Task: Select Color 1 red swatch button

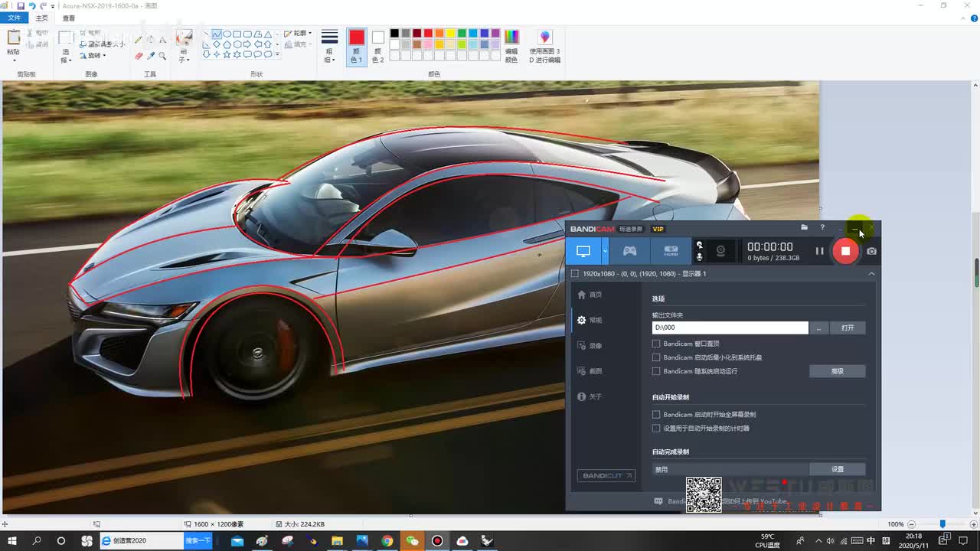Action: tap(357, 47)
